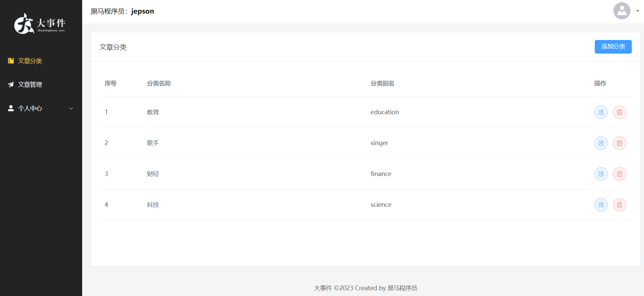Open 个人中心 in the sidebar
Viewport: 644px width, 296px height.
click(x=30, y=108)
